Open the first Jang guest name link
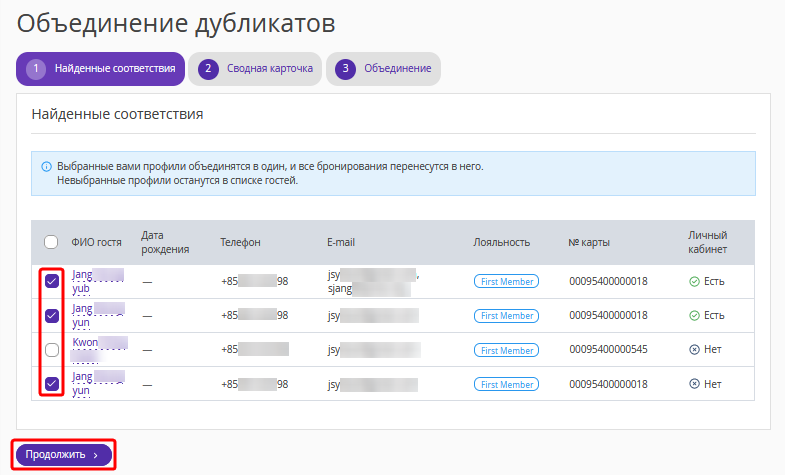The width and height of the screenshot is (785, 475). [83, 274]
